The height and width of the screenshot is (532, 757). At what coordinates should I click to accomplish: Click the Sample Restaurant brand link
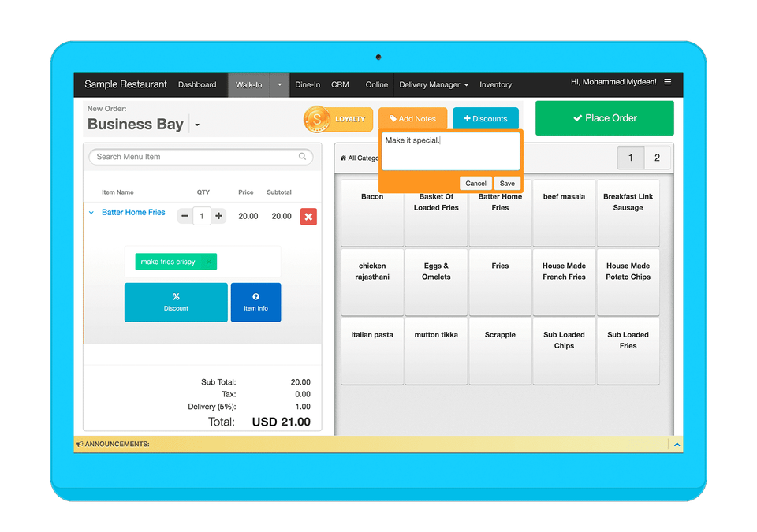pyautogui.click(x=125, y=84)
